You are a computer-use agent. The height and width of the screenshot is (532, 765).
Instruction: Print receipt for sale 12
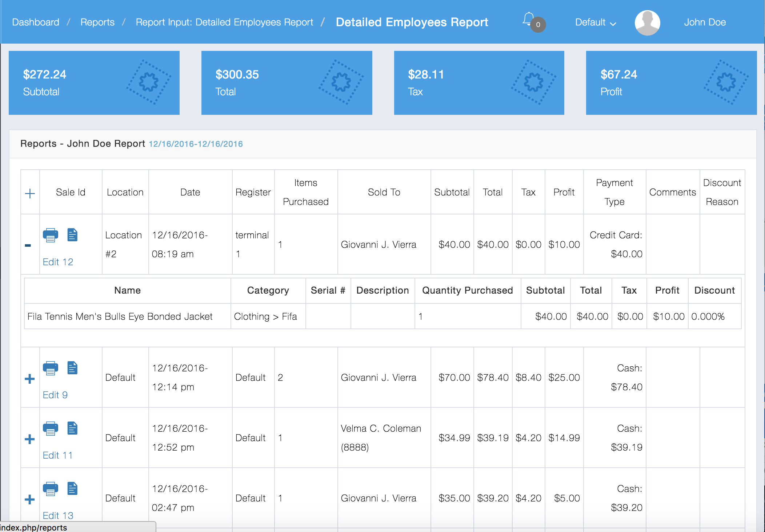tap(51, 235)
